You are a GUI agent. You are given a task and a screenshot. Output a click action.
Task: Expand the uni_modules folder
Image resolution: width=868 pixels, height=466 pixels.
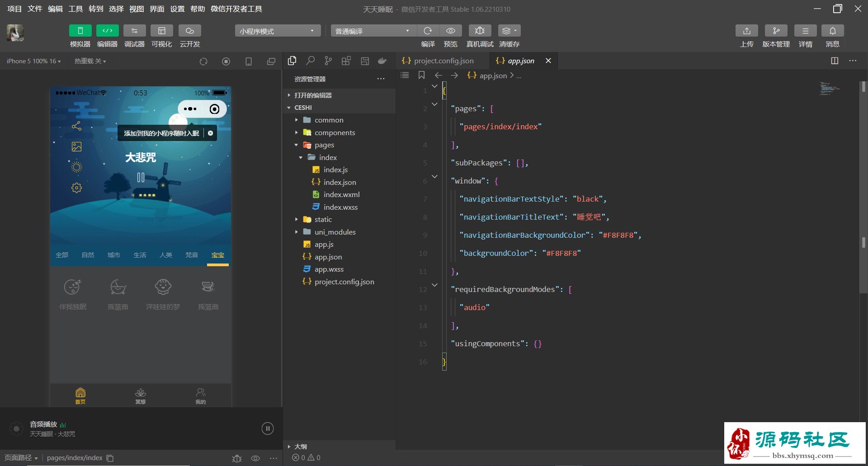coord(339,232)
